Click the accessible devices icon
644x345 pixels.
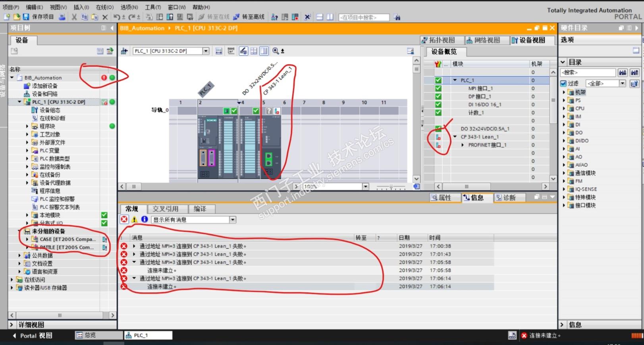tap(274, 17)
